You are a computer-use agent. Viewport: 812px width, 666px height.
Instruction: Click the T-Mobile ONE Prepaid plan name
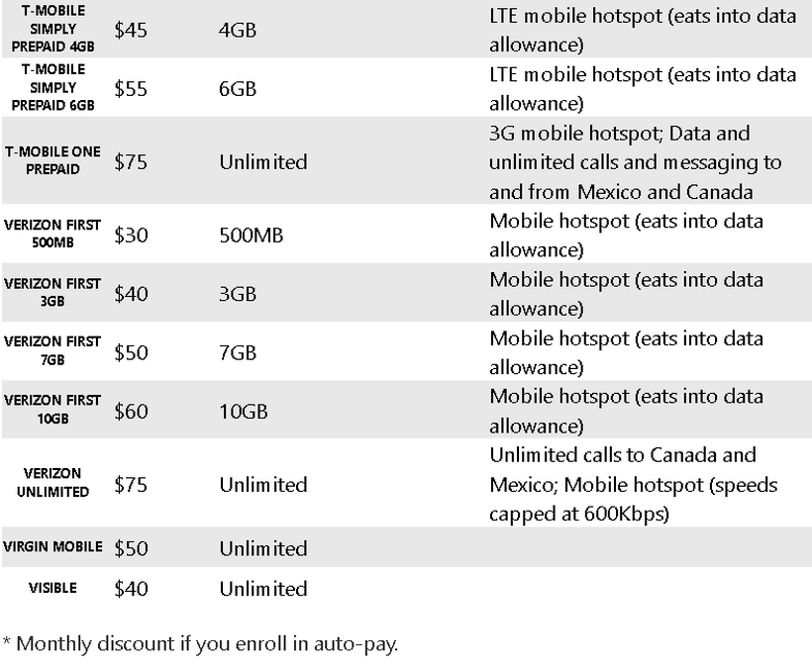52,160
